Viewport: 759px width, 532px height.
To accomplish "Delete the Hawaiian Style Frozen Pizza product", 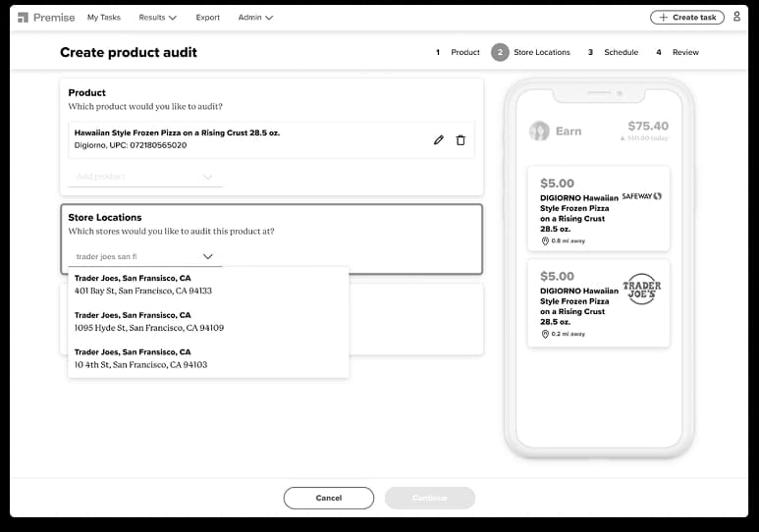I will pos(461,140).
